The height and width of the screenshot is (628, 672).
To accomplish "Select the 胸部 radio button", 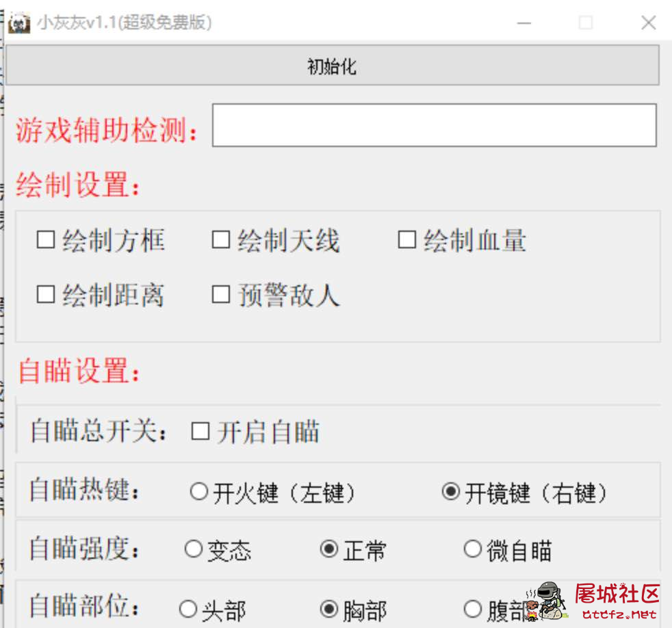I will click(329, 609).
